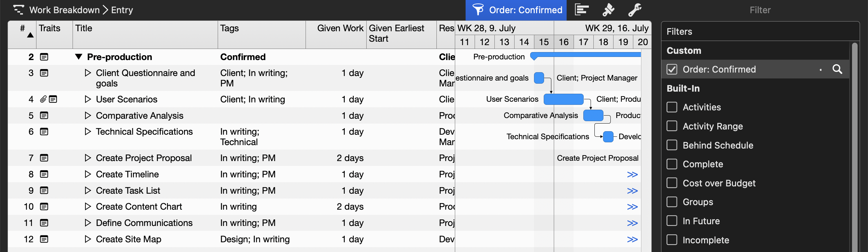868x252 pixels.
Task: Collapse the Pre-production group triangle
Action: 79,57
